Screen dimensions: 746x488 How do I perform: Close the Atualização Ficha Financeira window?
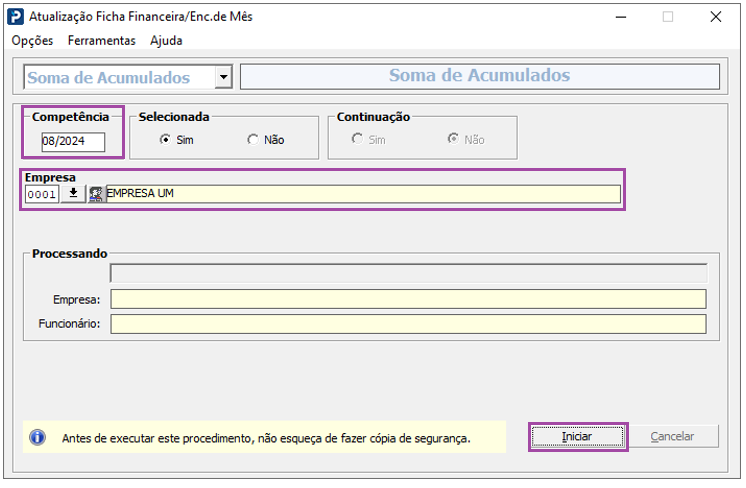coord(716,16)
